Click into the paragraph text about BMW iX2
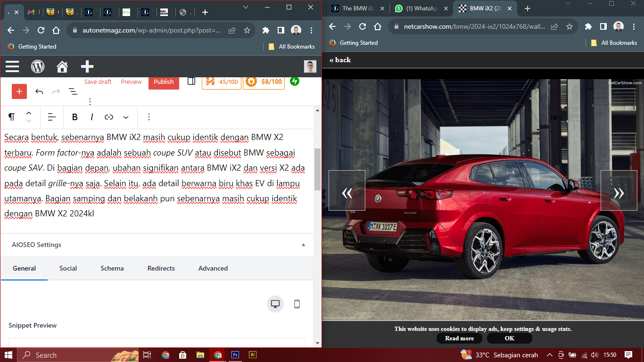The height and width of the screenshot is (362, 644). [155, 175]
